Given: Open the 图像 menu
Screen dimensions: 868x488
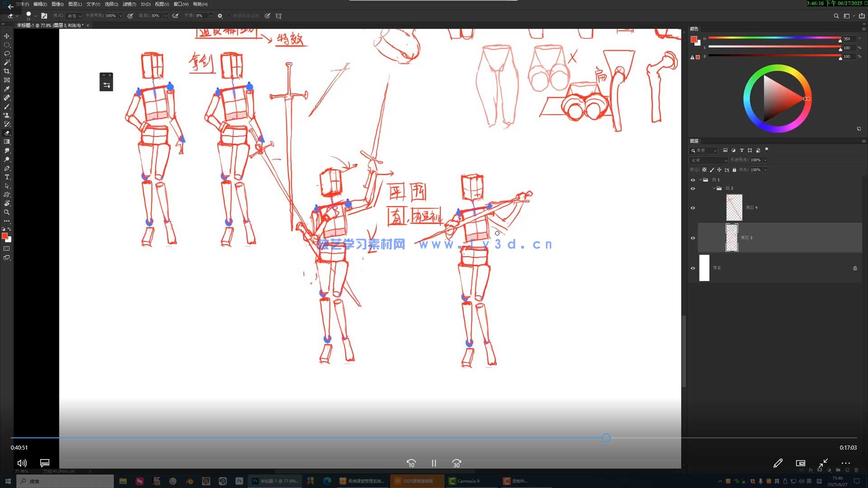Looking at the screenshot, I should click(57, 4).
